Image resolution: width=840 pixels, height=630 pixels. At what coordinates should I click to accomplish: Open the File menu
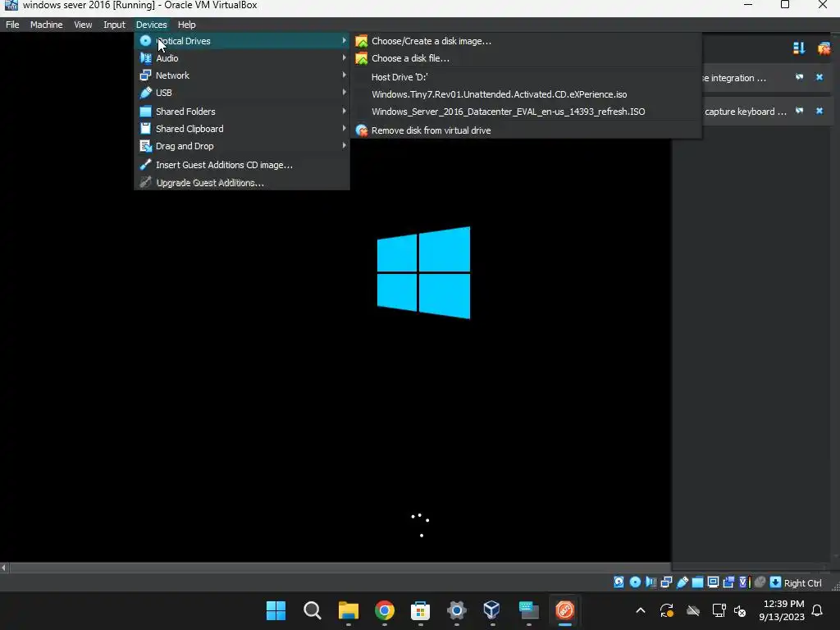click(12, 25)
